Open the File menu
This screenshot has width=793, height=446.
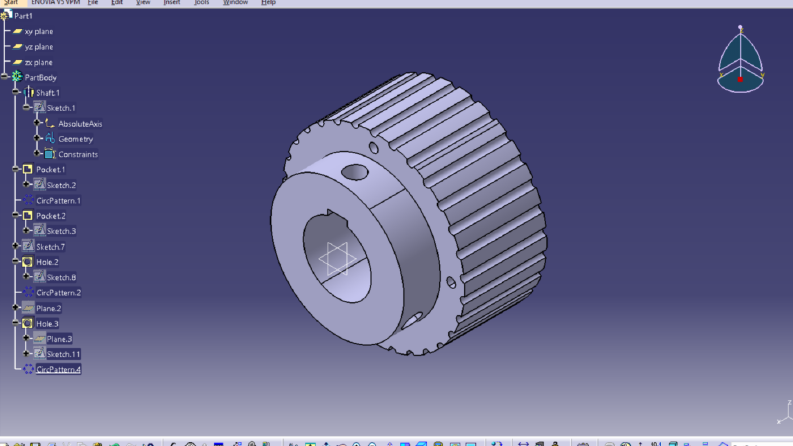tap(93, 3)
